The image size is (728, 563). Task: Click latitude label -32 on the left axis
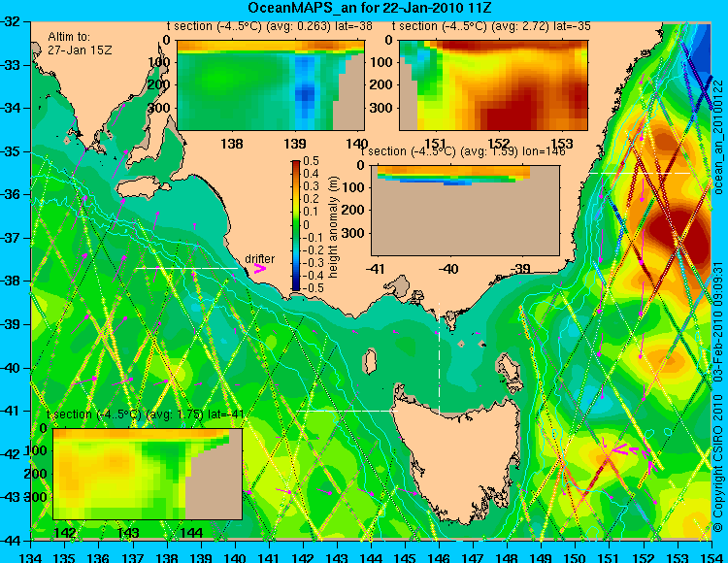click(x=11, y=21)
